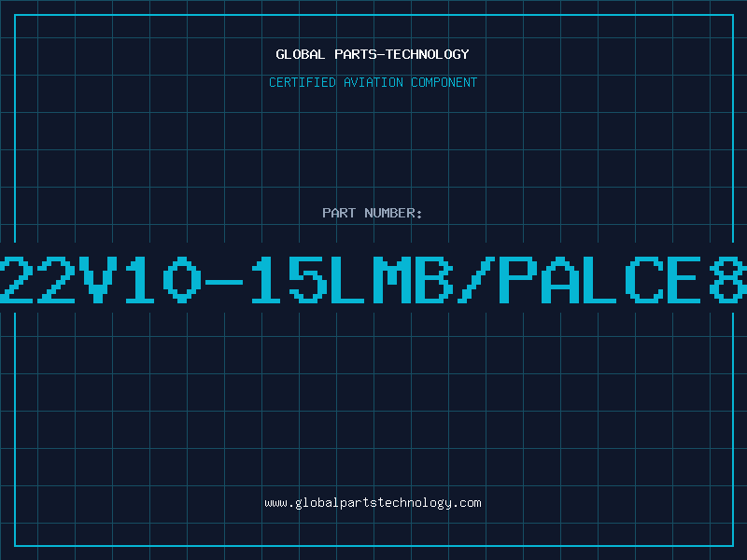Select the CERTIFIED AVIATION COMPONENT subtitle

coord(373,82)
